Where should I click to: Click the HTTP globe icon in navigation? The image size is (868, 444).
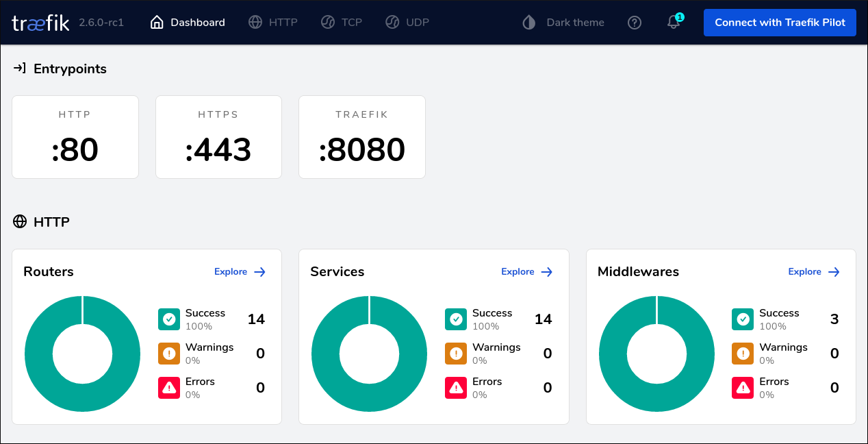(254, 22)
